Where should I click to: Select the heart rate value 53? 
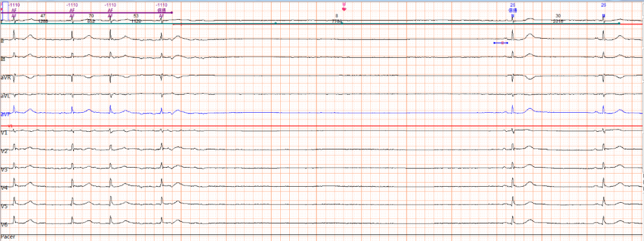(136, 15)
